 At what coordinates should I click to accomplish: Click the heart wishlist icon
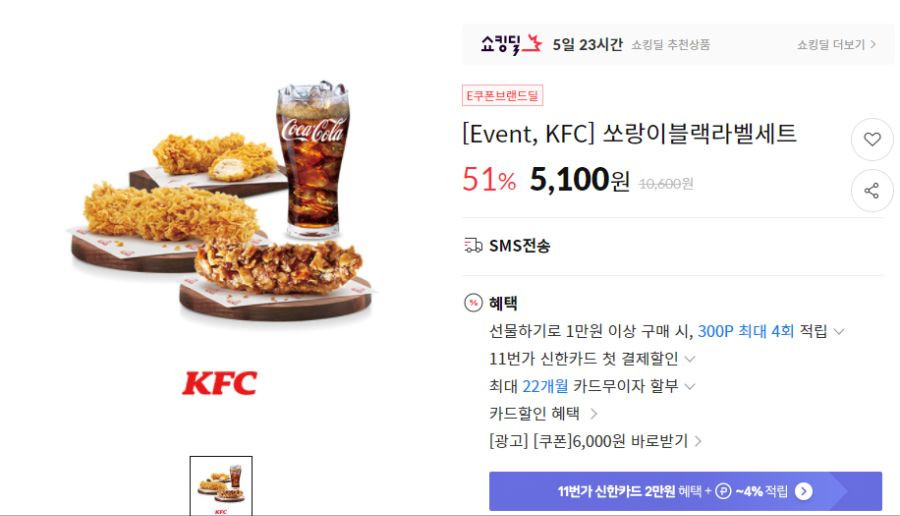coord(872,139)
